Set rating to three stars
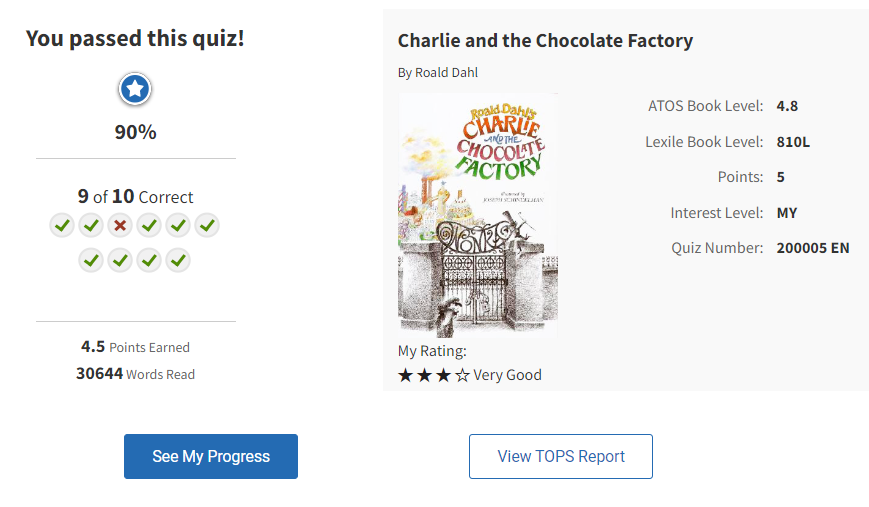Screen dimensions: 869x507 pos(443,376)
